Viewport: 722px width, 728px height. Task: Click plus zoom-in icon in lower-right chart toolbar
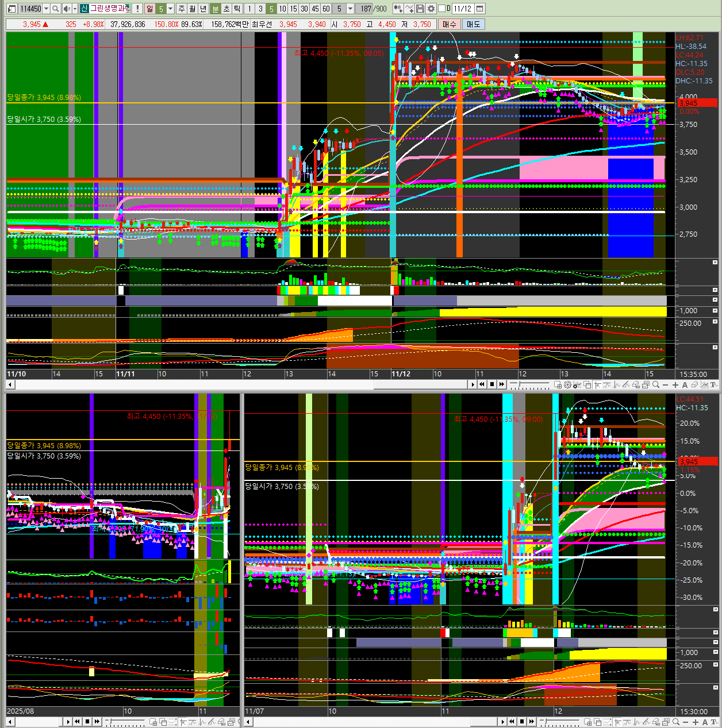click(x=695, y=722)
